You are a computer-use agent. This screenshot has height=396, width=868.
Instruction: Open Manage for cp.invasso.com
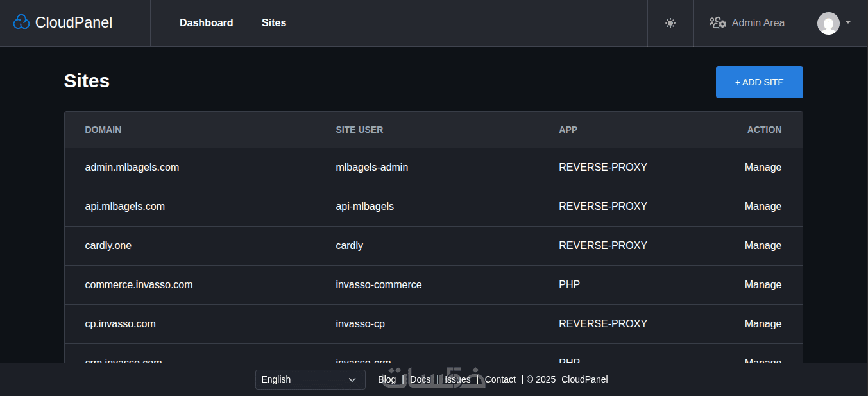(763, 324)
